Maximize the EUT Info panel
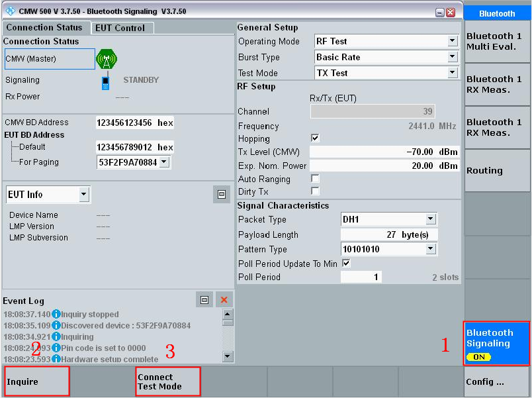This screenshot has height=398, width=532. coord(222,194)
